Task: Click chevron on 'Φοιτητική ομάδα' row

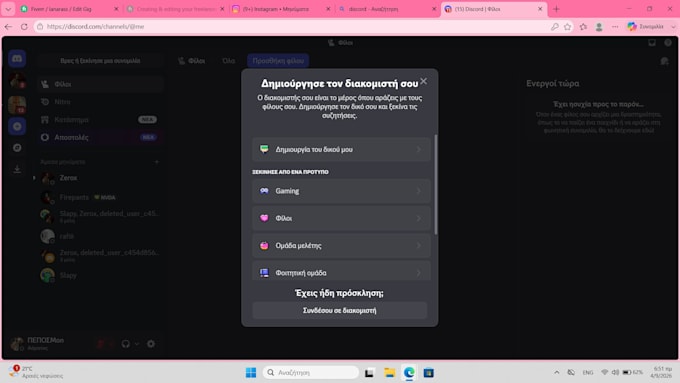Action: coord(418,273)
